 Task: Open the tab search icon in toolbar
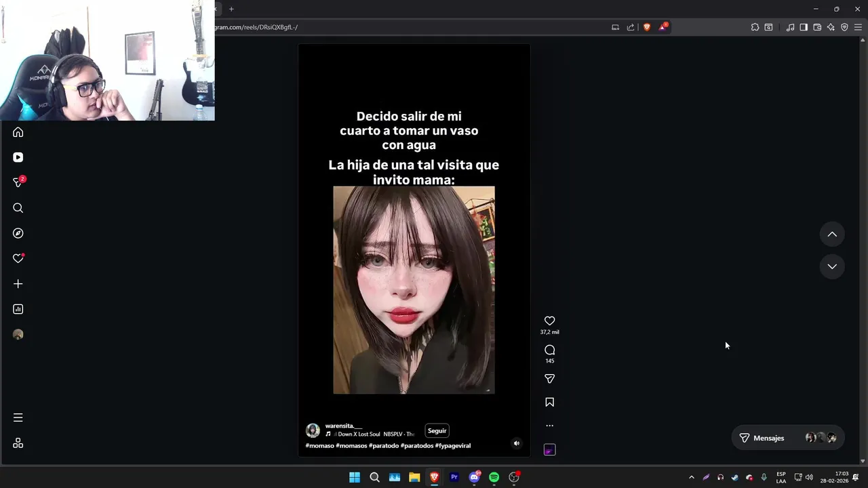click(x=768, y=27)
